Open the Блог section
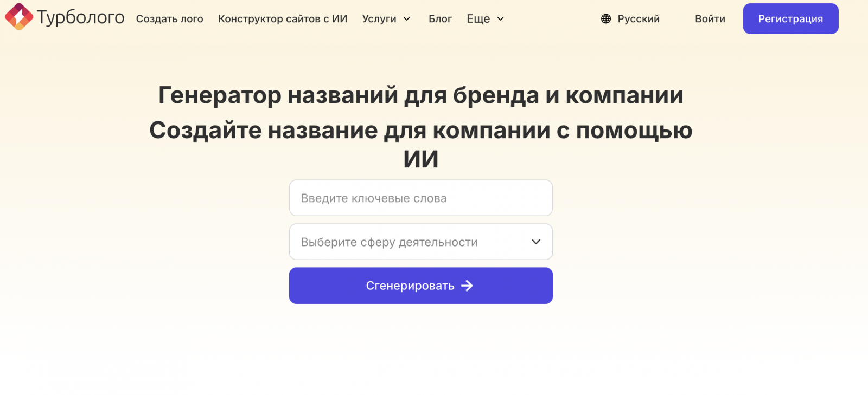Screen dimensions: 868x395 click(439, 18)
